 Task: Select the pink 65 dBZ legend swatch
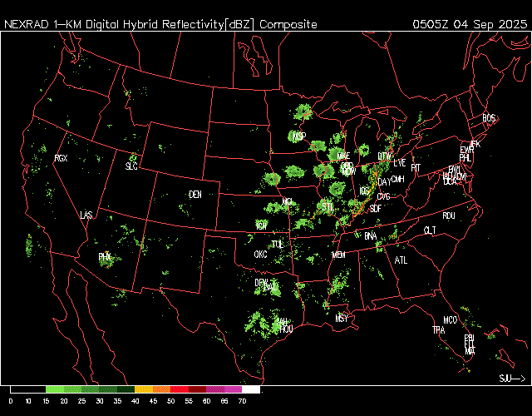point(233,389)
